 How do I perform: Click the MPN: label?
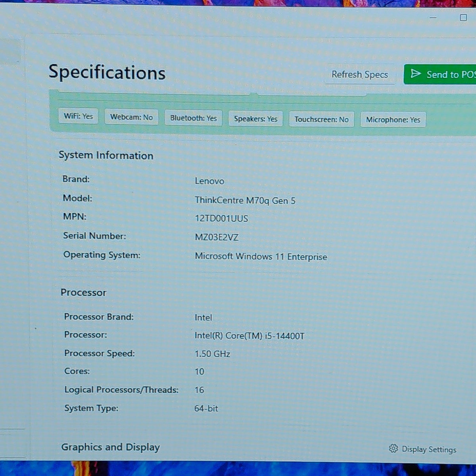click(75, 217)
